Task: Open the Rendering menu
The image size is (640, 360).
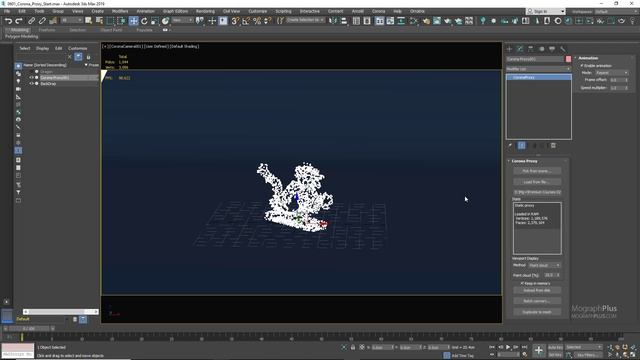Action: (x=205, y=11)
